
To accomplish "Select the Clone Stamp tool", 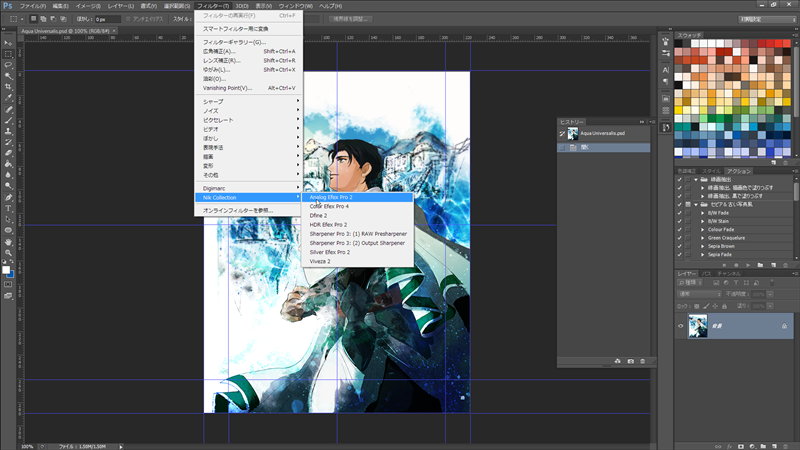I will pos(8,132).
